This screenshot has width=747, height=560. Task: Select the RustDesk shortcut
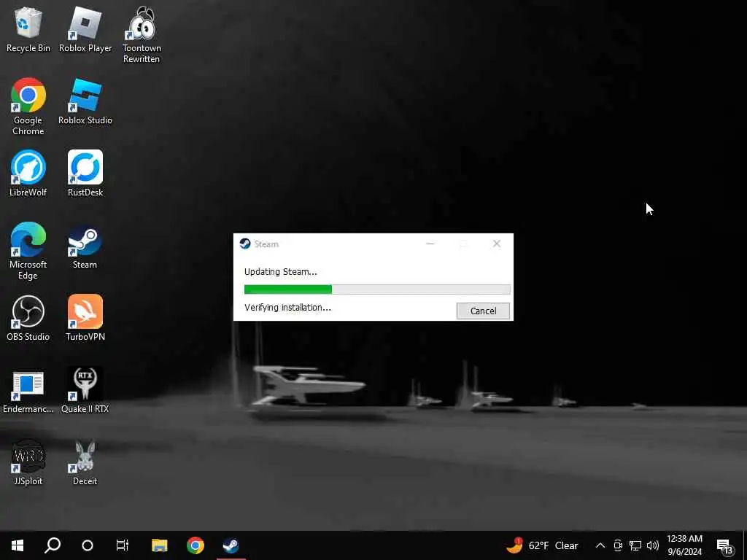[x=85, y=174]
